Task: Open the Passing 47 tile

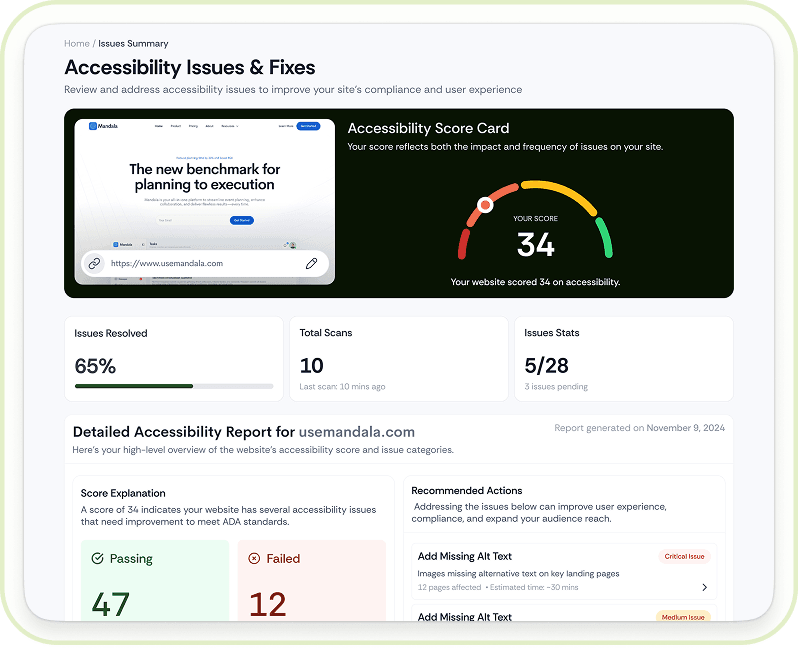Action: click(x=155, y=581)
